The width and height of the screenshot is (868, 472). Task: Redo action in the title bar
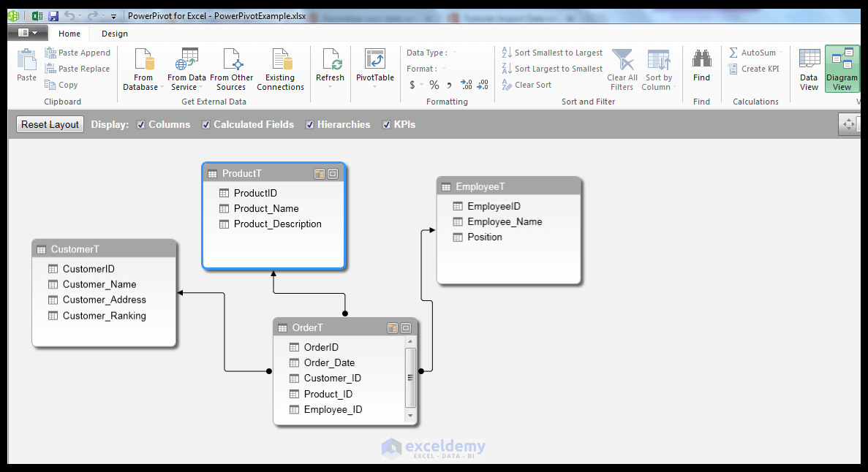tap(92, 16)
